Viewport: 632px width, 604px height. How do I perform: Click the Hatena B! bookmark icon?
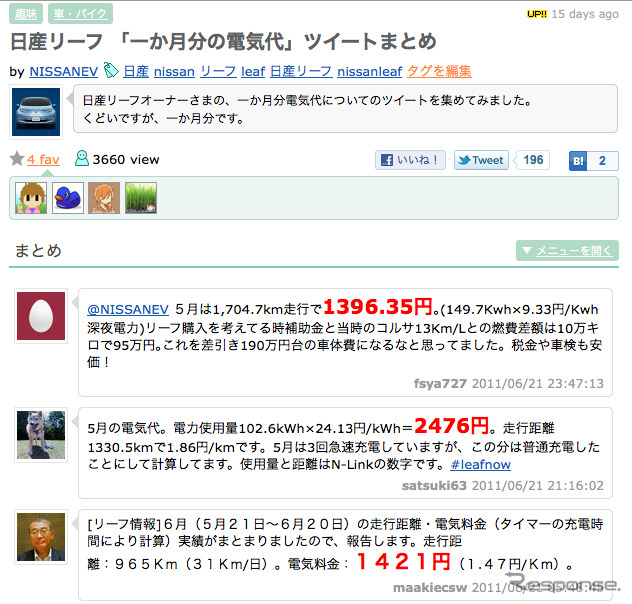(x=578, y=161)
